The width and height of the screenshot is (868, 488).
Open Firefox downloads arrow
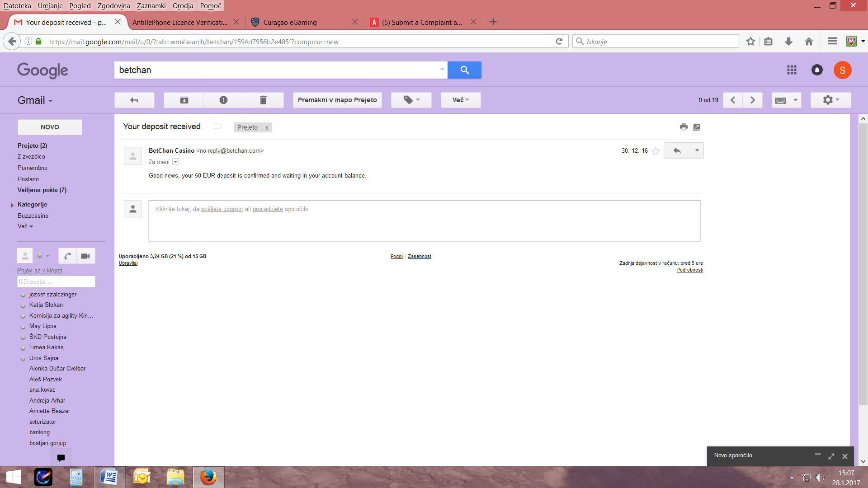point(788,42)
